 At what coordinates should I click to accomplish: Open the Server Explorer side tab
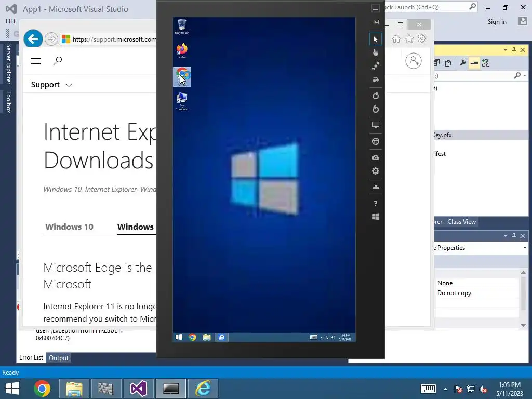9,64
